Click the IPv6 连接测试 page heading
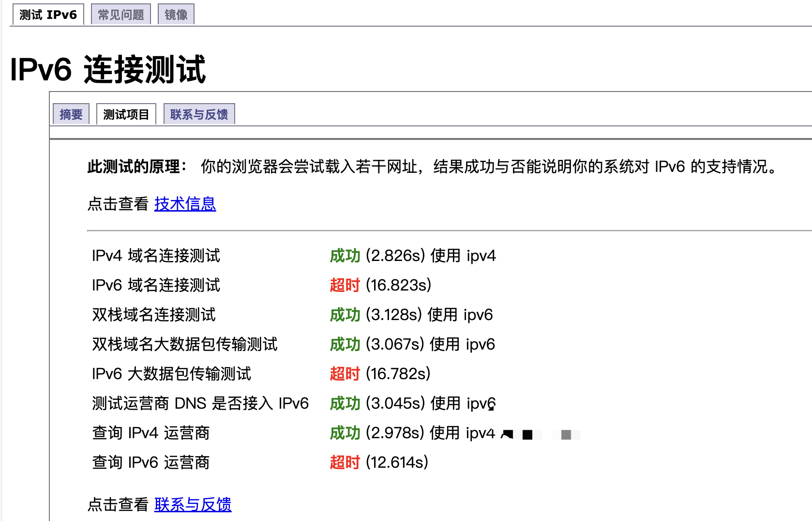 click(x=108, y=69)
